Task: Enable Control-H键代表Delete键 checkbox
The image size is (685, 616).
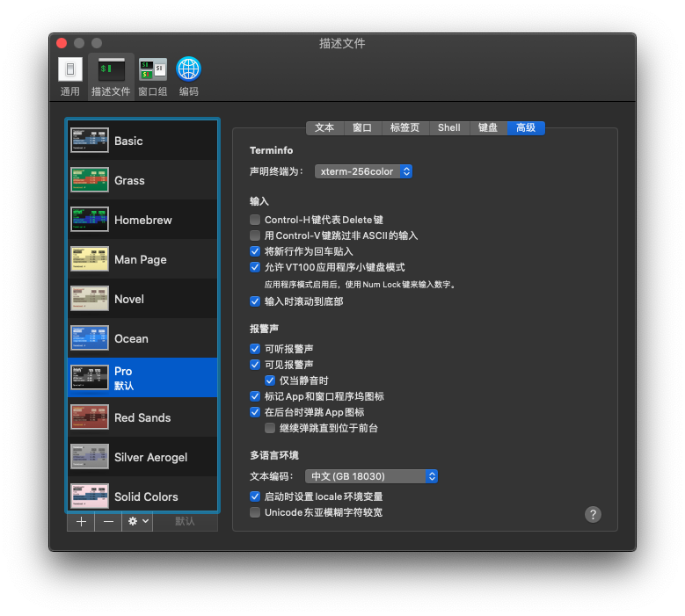Action: click(x=255, y=220)
